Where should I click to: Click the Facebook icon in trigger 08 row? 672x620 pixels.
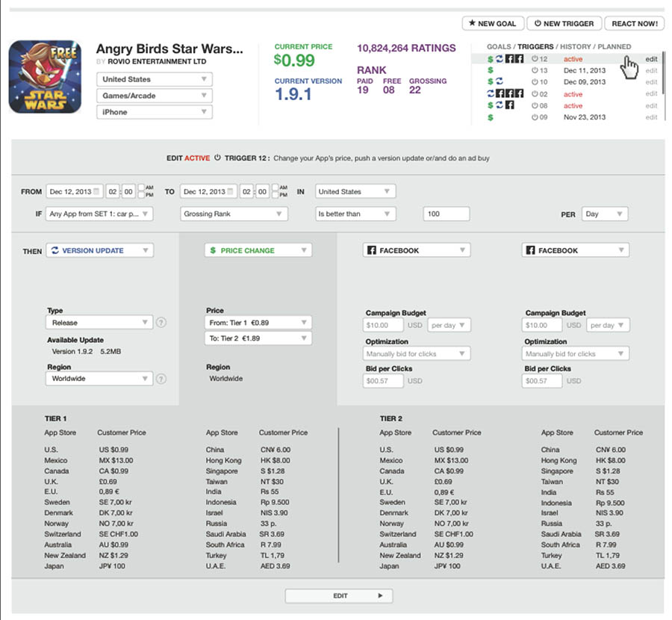point(510,105)
